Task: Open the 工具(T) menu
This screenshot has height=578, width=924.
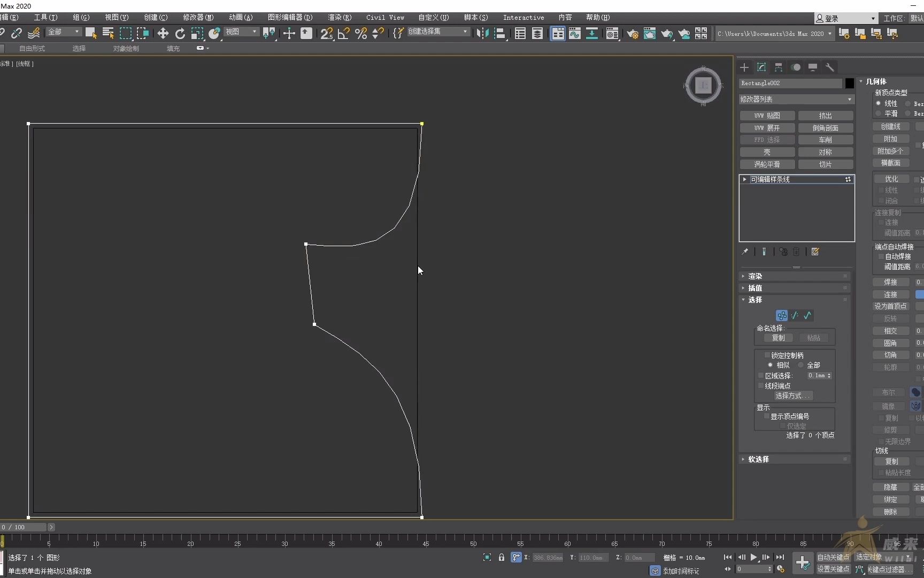Action: [45, 17]
